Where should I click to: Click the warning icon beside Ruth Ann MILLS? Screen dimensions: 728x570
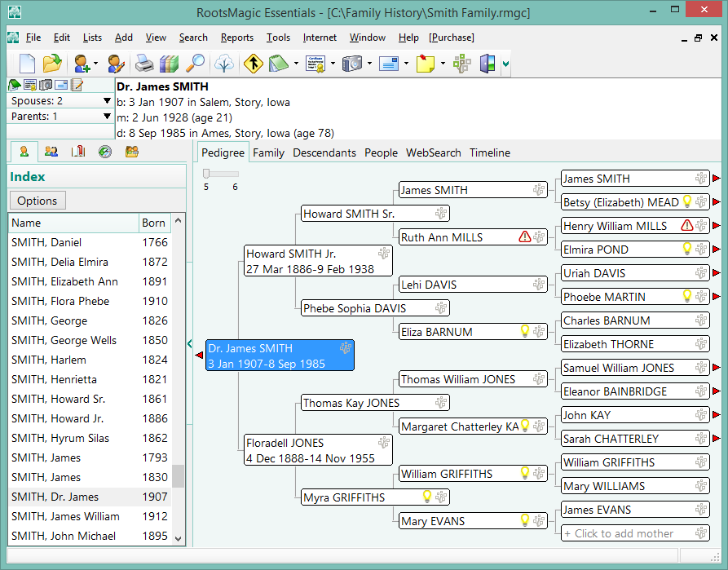(525, 237)
